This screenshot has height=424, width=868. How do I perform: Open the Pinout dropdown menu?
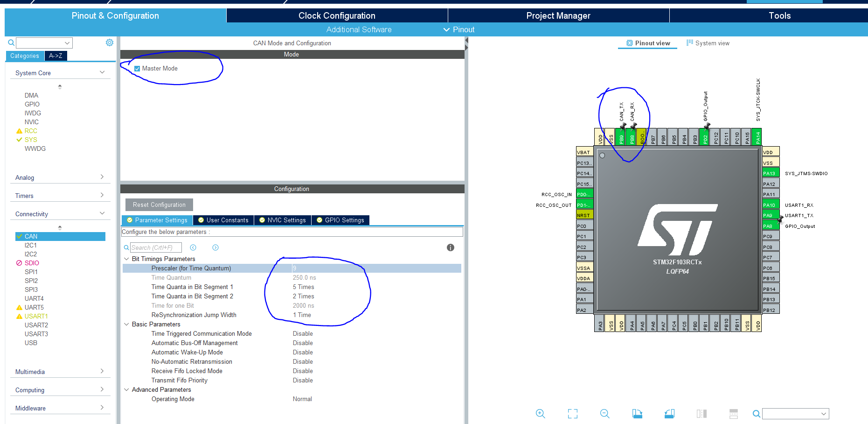458,29
